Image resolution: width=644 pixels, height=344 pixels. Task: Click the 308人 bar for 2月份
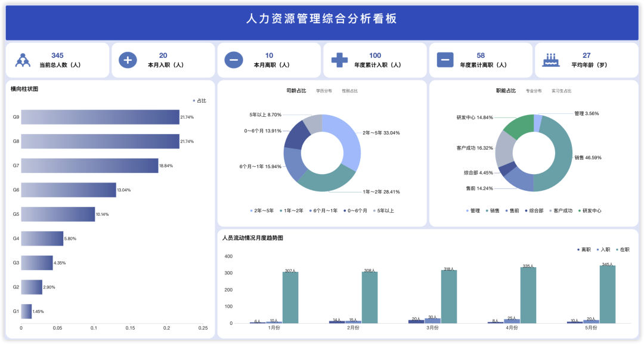370,297
